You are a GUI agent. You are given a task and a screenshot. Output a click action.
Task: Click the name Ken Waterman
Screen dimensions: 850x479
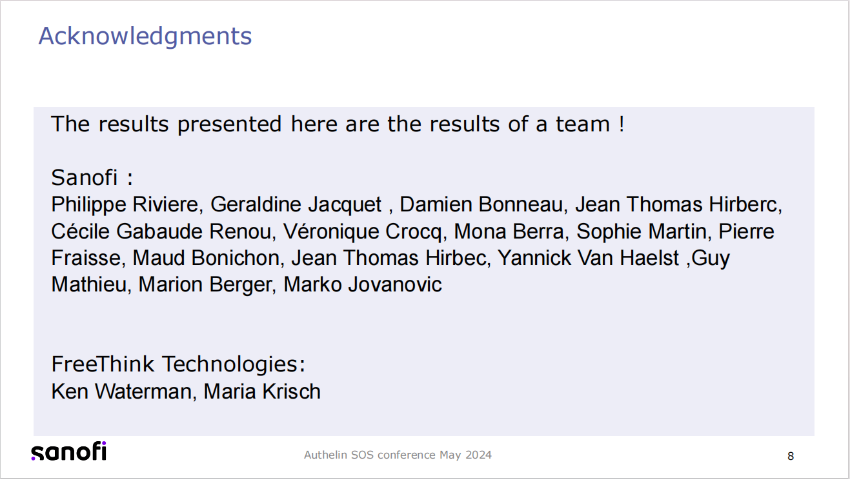pyautogui.click(x=121, y=391)
